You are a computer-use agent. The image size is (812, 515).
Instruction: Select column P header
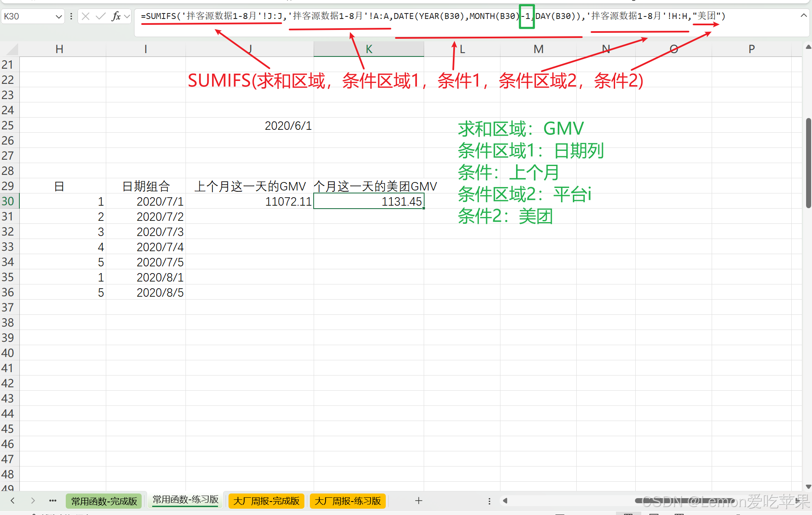(x=751, y=49)
